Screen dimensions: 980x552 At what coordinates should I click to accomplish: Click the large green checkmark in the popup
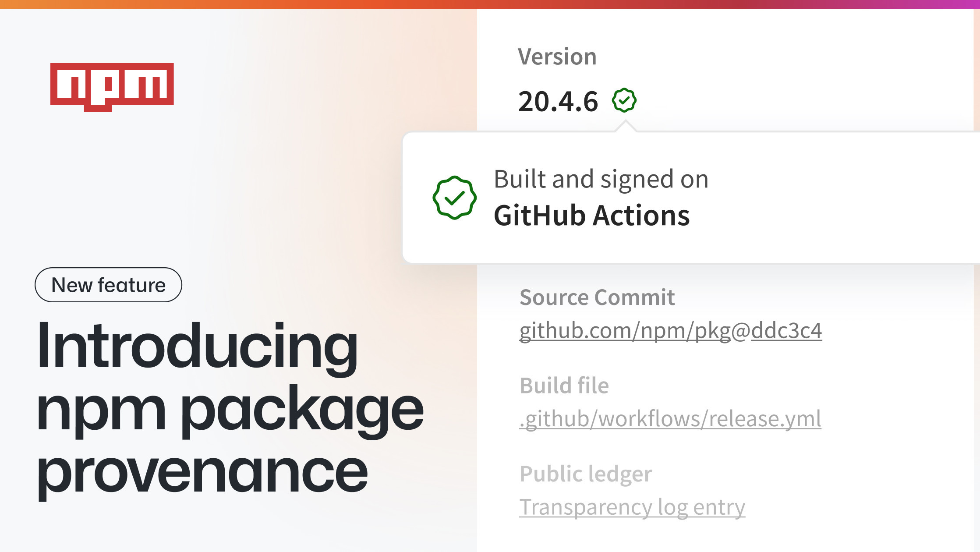click(454, 198)
